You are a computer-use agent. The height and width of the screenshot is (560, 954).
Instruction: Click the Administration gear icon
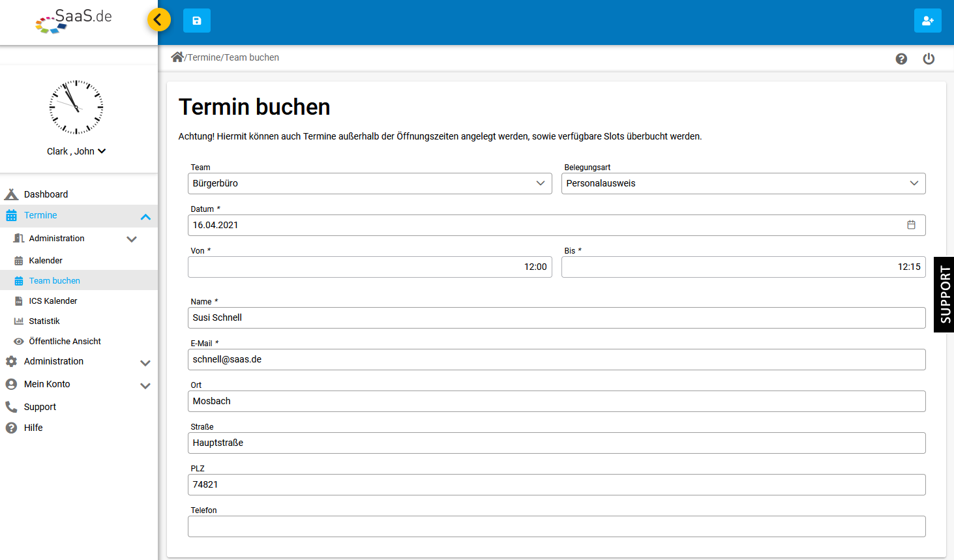(11, 361)
